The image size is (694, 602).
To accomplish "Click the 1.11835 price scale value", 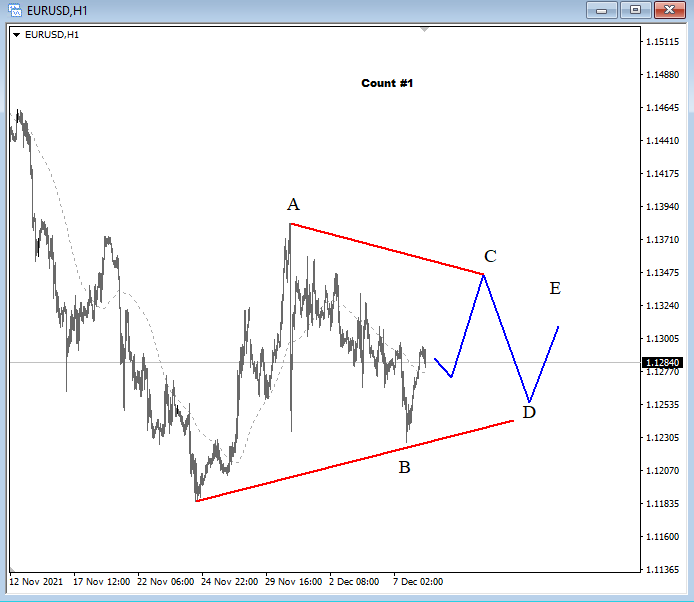I will tap(662, 504).
